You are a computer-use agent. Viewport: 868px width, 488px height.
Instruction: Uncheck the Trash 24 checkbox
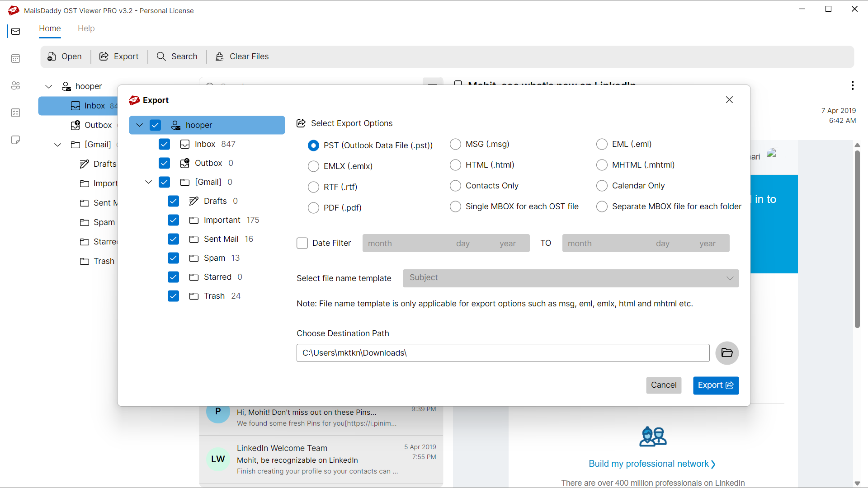(173, 296)
